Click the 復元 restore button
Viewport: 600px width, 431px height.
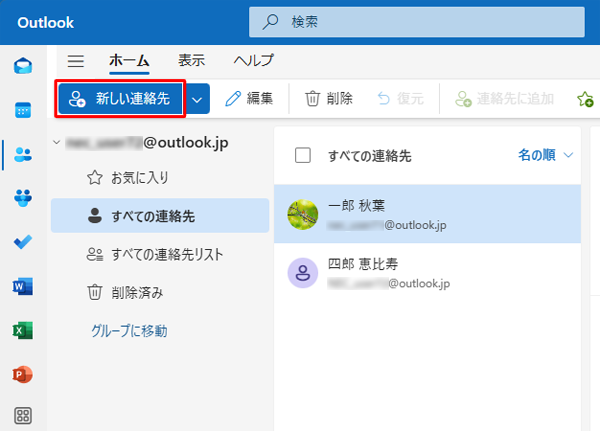(401, 99)
